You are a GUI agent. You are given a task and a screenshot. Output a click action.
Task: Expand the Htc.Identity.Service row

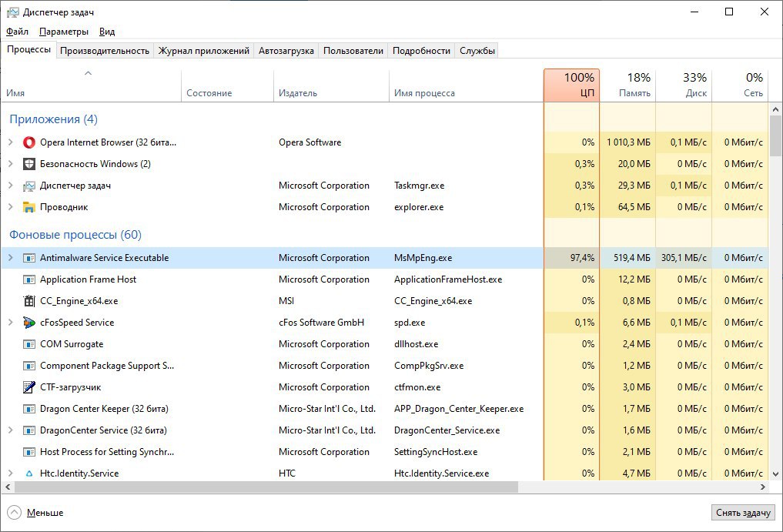click(x=10, y=473)
